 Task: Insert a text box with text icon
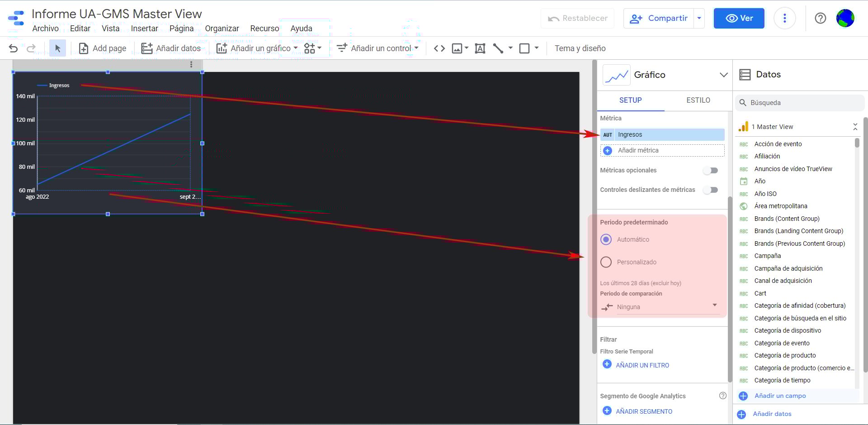480,48
